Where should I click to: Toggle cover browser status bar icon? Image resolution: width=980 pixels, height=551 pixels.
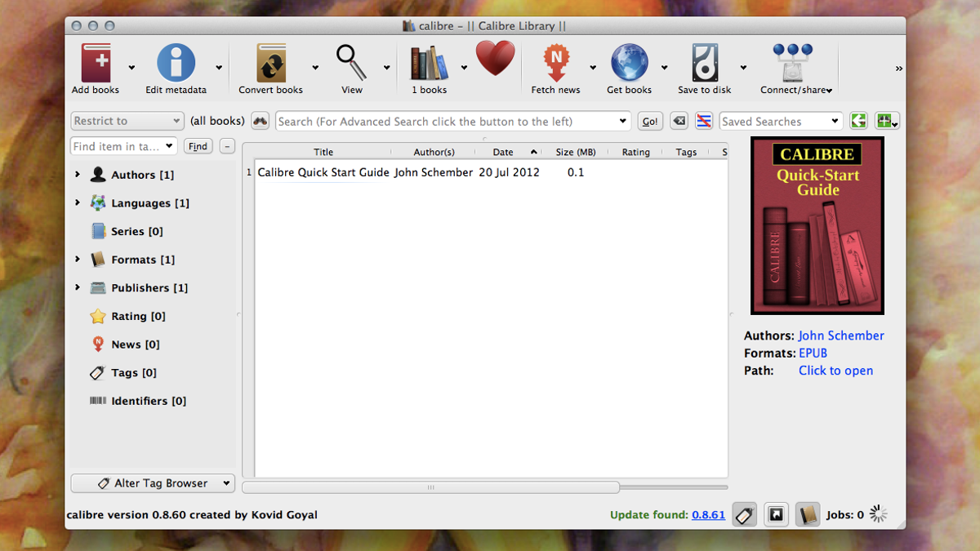click(x=776, y=515)
